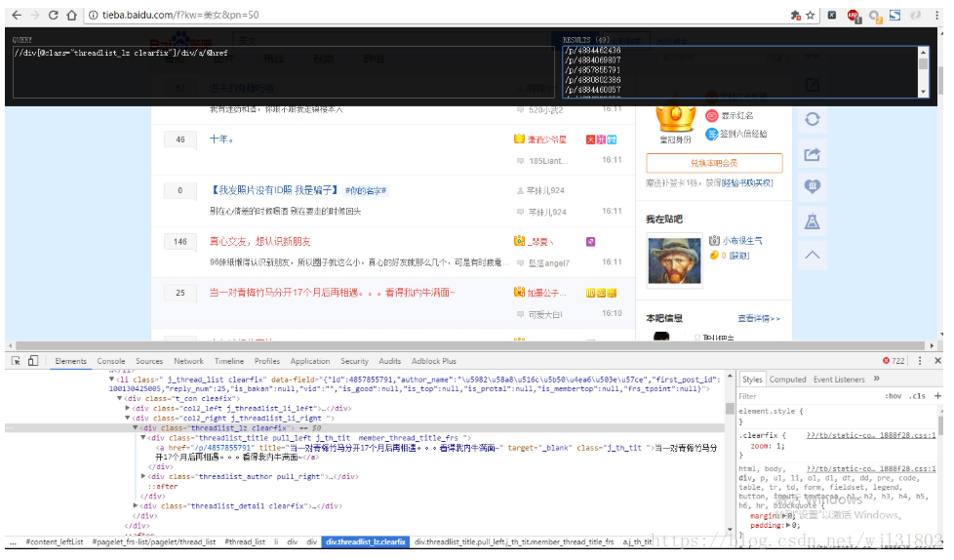Toggle the .cls class editor button

tap(918, 396)
